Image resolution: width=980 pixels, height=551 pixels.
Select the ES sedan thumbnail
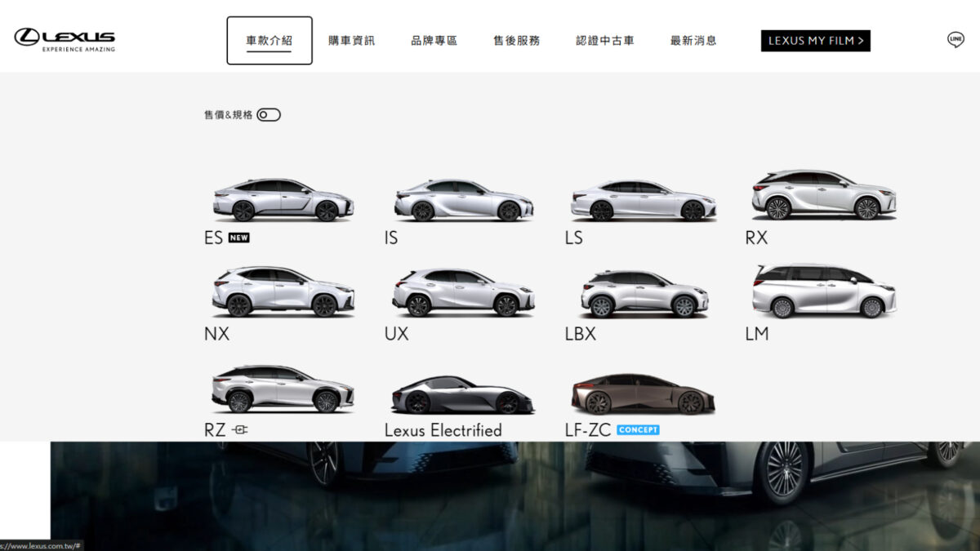(283, 200)
